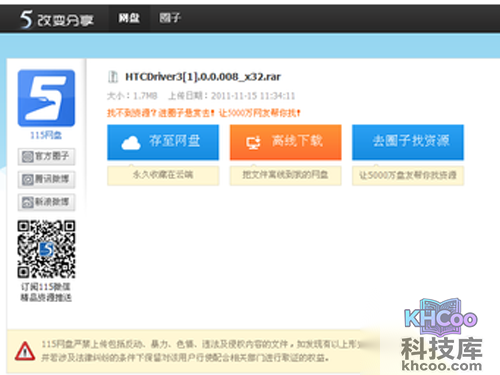
Task: Click the 上传日期 2011-11-15 text
Action: [232, 96]
